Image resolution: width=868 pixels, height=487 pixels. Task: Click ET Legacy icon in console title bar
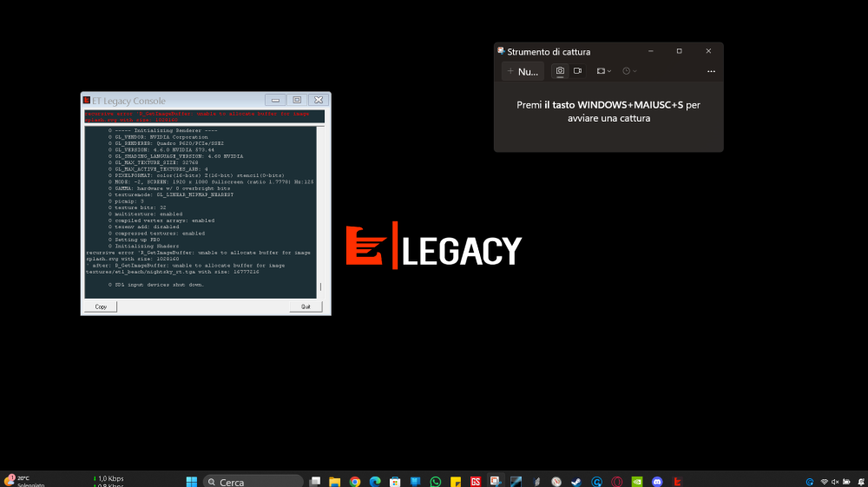(86, 100)
